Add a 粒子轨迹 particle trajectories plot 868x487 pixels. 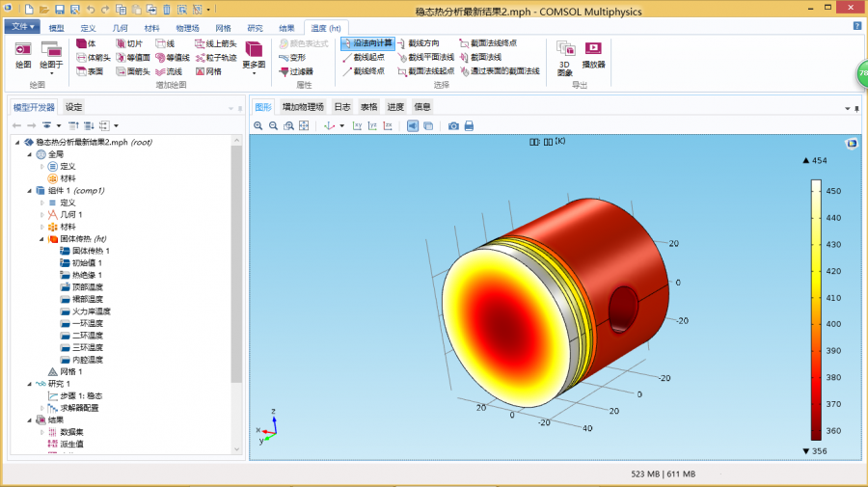(216, 57)
